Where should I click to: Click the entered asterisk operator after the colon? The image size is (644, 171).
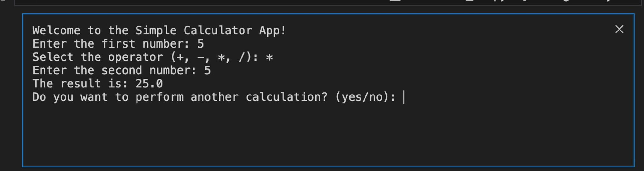point(269,58)
